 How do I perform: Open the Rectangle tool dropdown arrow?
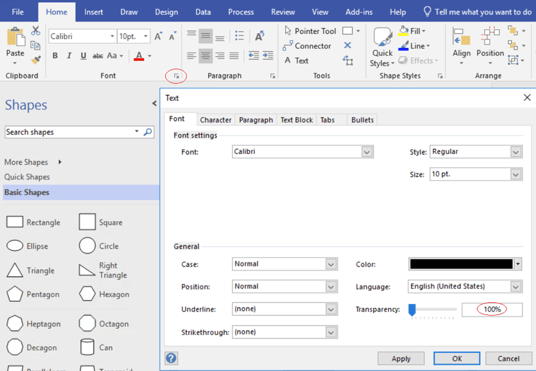tap(358, 31)
